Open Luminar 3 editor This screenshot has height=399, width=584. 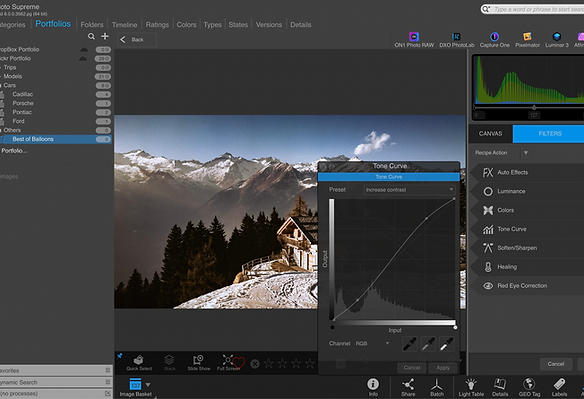pyautogui.click(x=557, y=40)
